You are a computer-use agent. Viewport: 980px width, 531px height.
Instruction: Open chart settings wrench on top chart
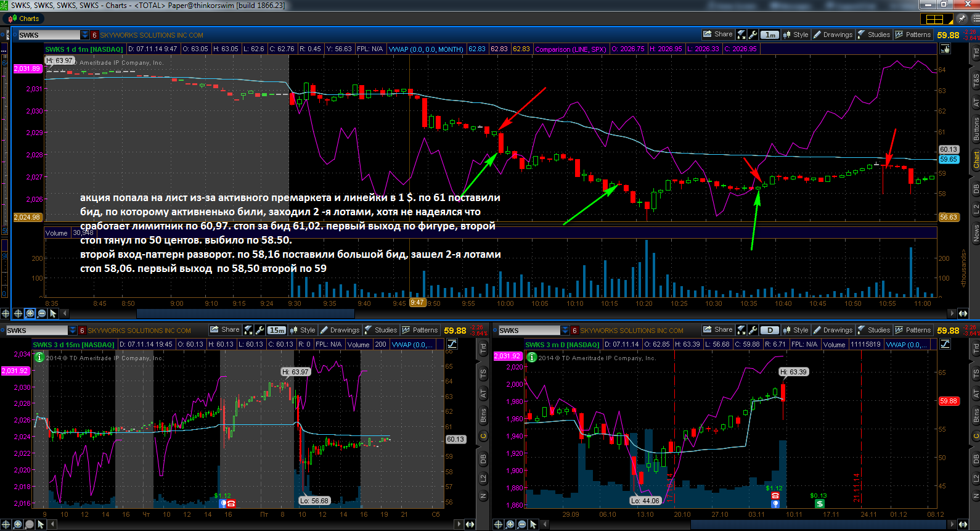click(753, 35)
